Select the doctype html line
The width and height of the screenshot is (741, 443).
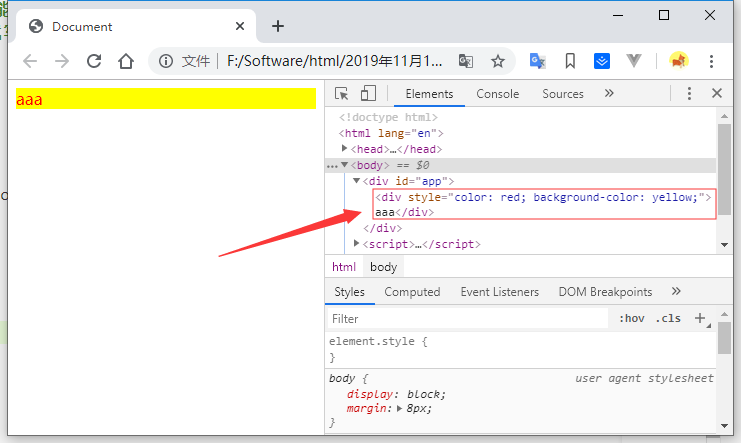coord(388,117)
